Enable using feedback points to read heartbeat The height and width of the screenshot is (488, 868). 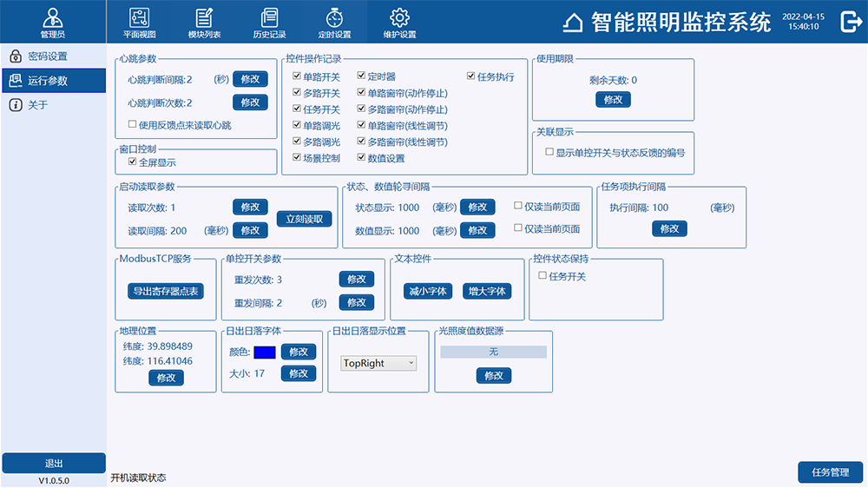[133, 125]
